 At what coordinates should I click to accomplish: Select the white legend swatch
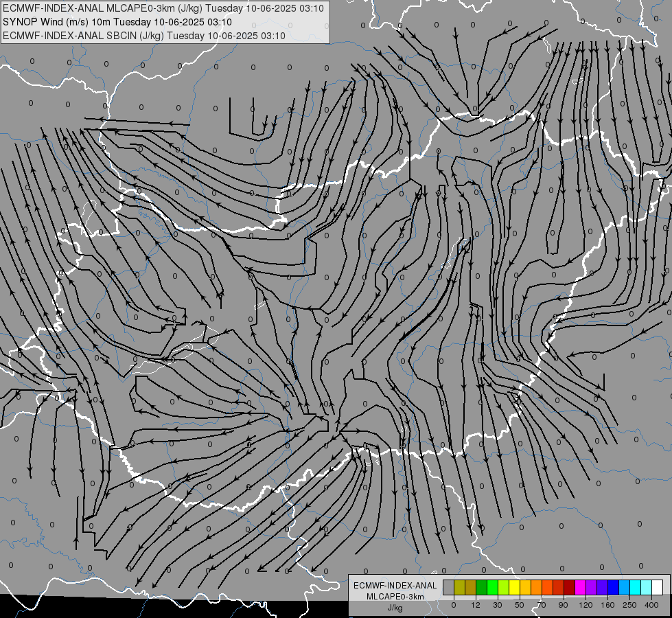657,588
